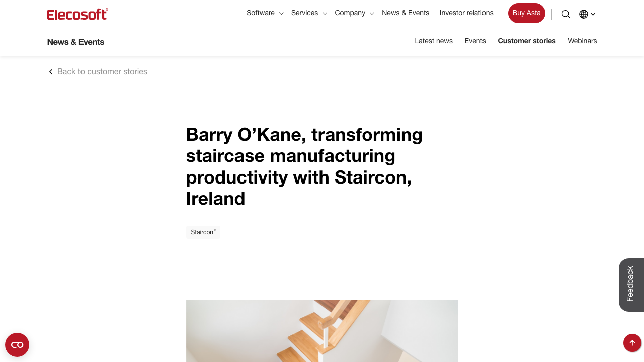Image resolution: width=644 pixels, height=362 pixels.
Task: Switch to the Latest news tab
Action: click(433, 41)
